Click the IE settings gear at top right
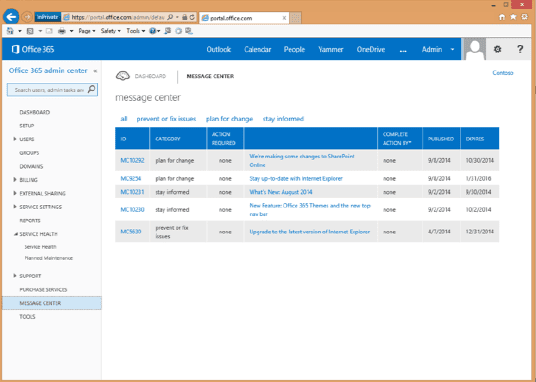Viewport: 536px width, 382px height. [x=524, y=17]
